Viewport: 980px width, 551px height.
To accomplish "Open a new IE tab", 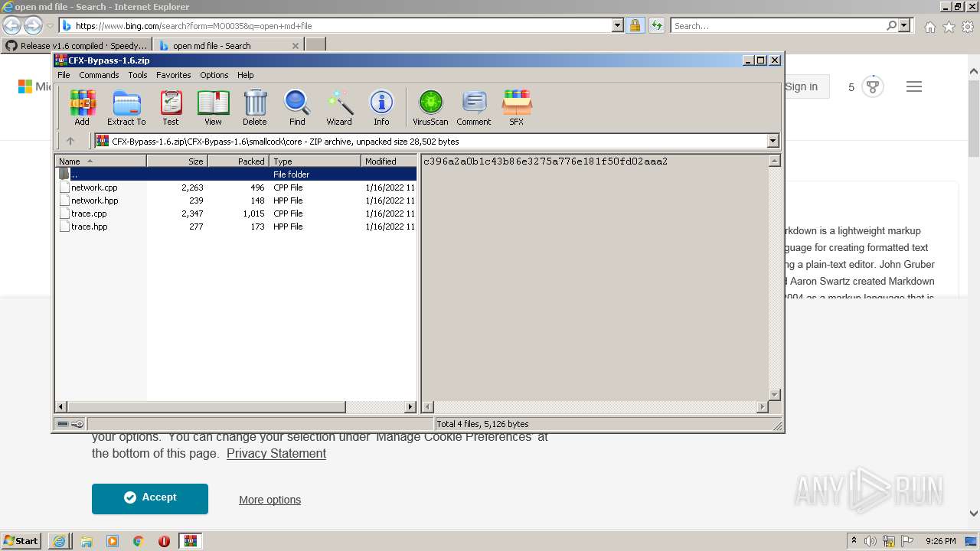I will tap(315, 45).
